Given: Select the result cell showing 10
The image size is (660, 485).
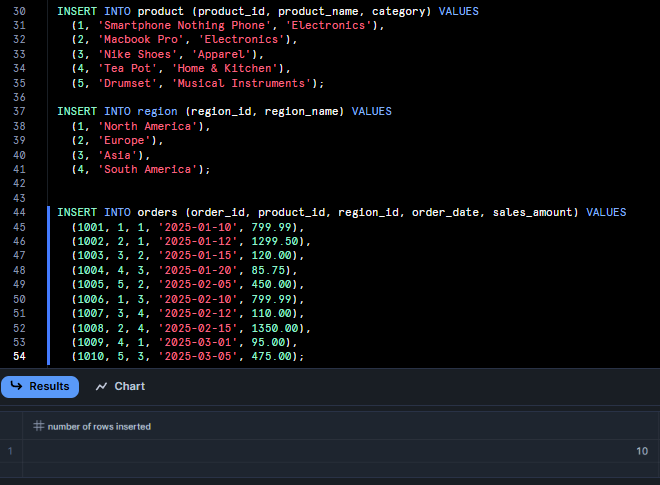Looking at the screenshot, I should (641, 451).
